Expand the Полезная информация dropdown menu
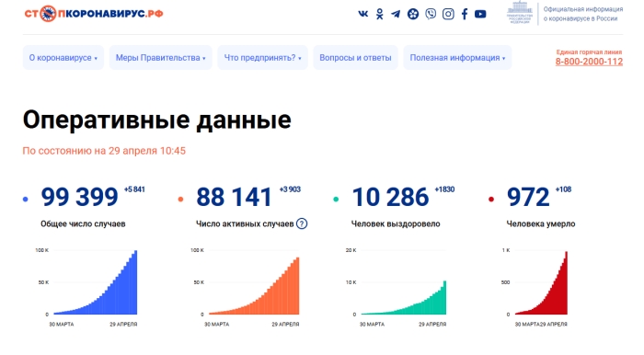Screen dimensions: 644x355 (x=457, y=58)
